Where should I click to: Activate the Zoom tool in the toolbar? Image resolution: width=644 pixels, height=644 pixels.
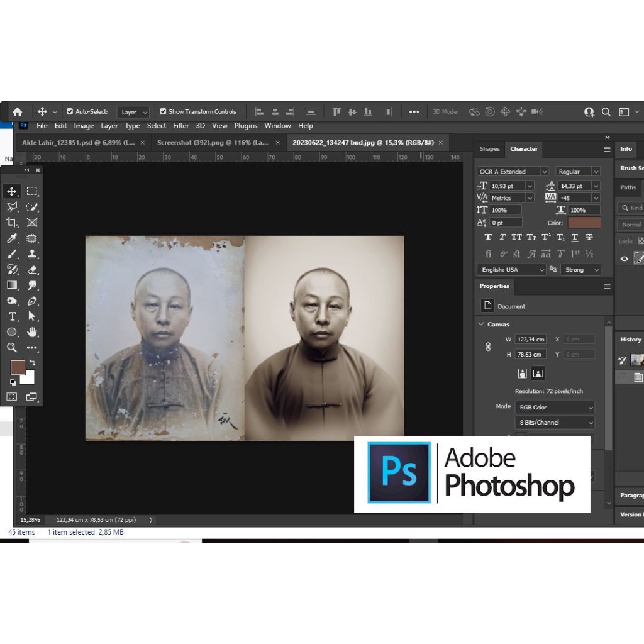13,348
